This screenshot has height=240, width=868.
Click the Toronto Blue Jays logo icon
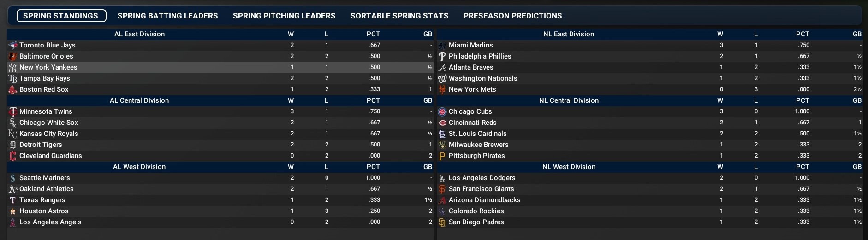pyautogui.click(x=12, y=45)
